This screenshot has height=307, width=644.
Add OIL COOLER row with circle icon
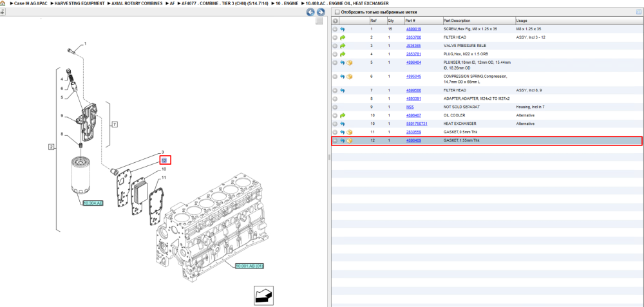335,115
